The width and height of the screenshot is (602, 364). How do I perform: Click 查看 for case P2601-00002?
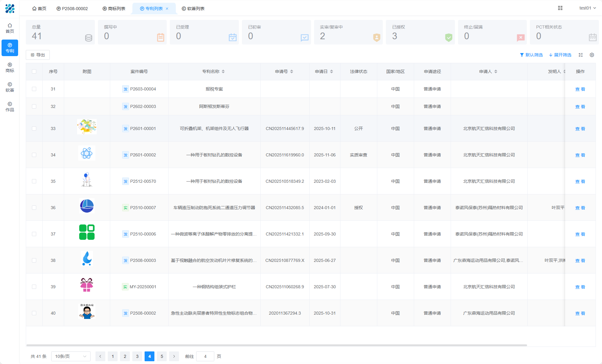point(580,155)
